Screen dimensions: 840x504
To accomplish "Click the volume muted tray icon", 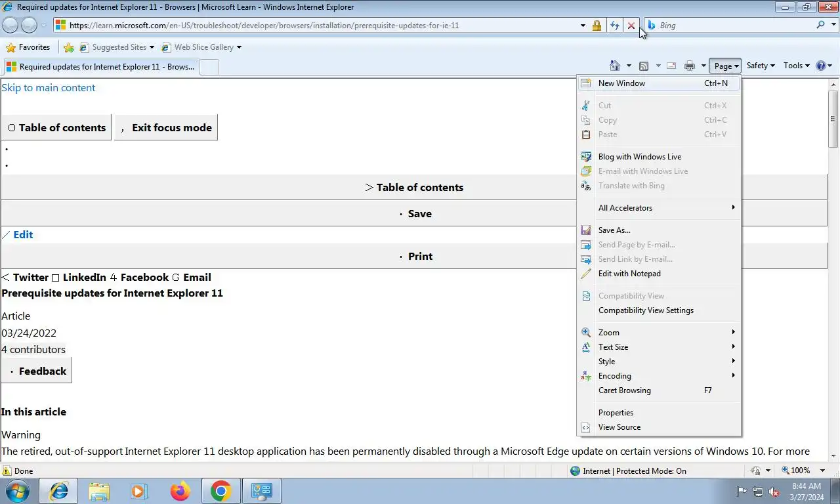I will tap(774, 491).
